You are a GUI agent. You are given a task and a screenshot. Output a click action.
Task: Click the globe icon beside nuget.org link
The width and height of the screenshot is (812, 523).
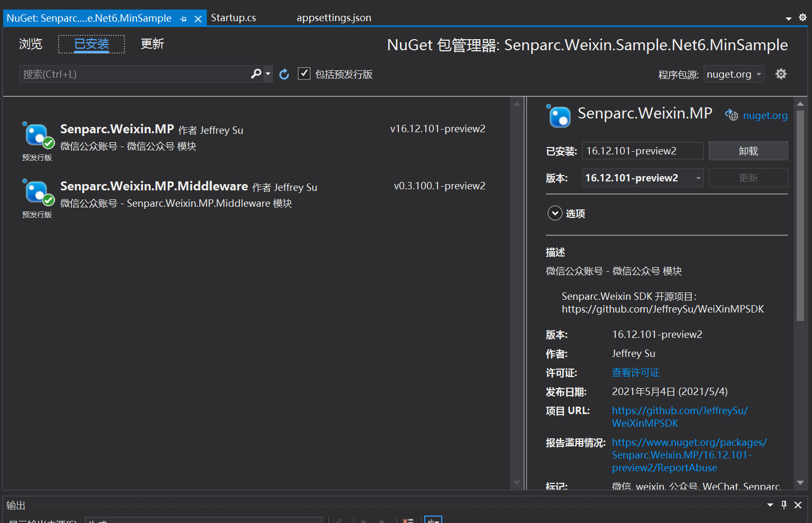[x=732, y=115]
